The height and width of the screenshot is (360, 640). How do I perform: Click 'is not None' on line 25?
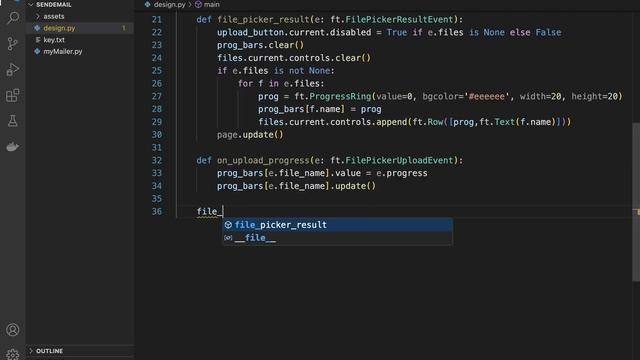pos(302,71)
